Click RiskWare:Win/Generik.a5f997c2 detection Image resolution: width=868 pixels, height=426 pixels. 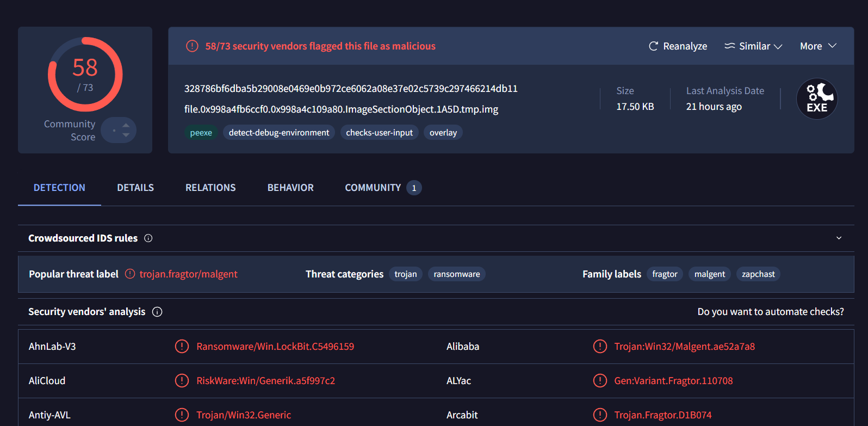[266, 381]
